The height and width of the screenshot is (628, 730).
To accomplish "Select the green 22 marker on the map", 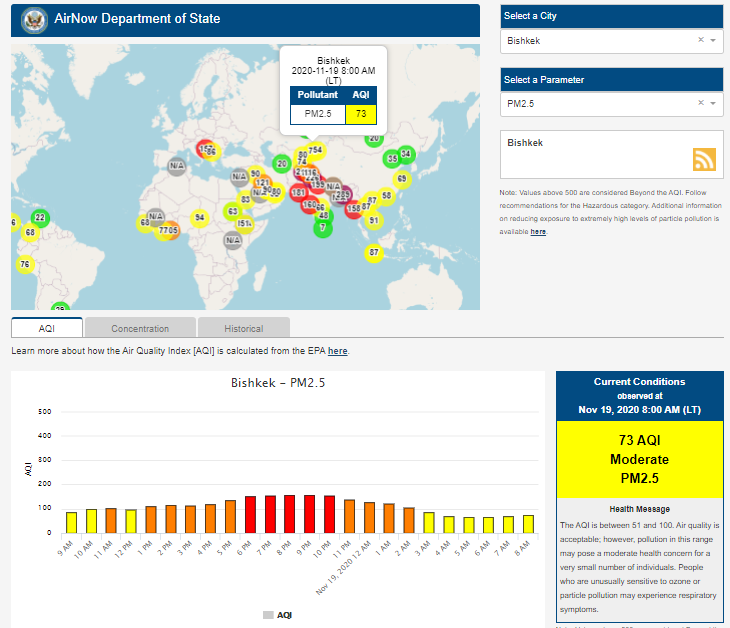I will pyautogui.click(x=40, y=217).
